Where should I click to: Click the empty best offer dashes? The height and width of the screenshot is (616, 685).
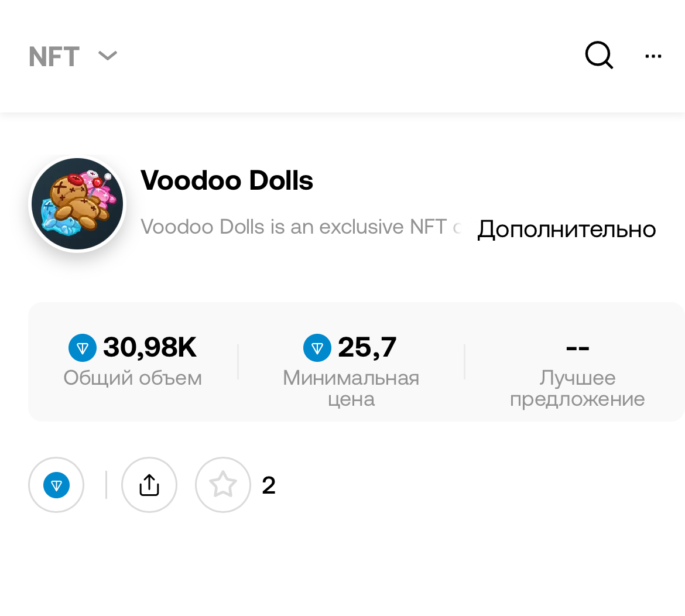click(577, 347)
